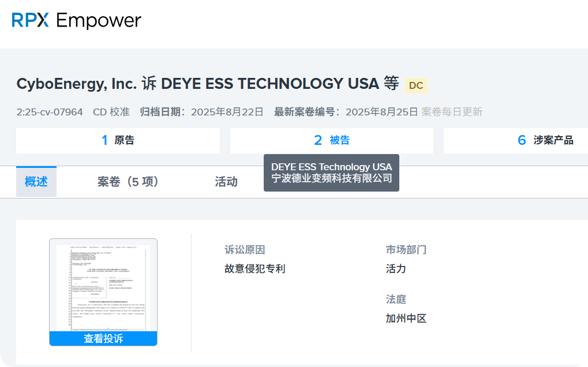Click the 故意侵犯专利 value
The image size is (588, 367).
[x=255, y=269]
